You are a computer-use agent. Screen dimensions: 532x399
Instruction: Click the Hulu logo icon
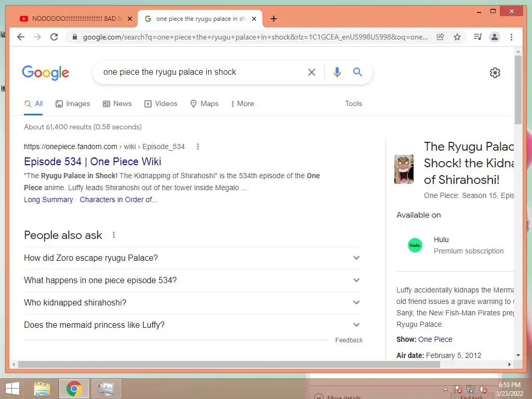pyautogui.click(x=415, y=245)
